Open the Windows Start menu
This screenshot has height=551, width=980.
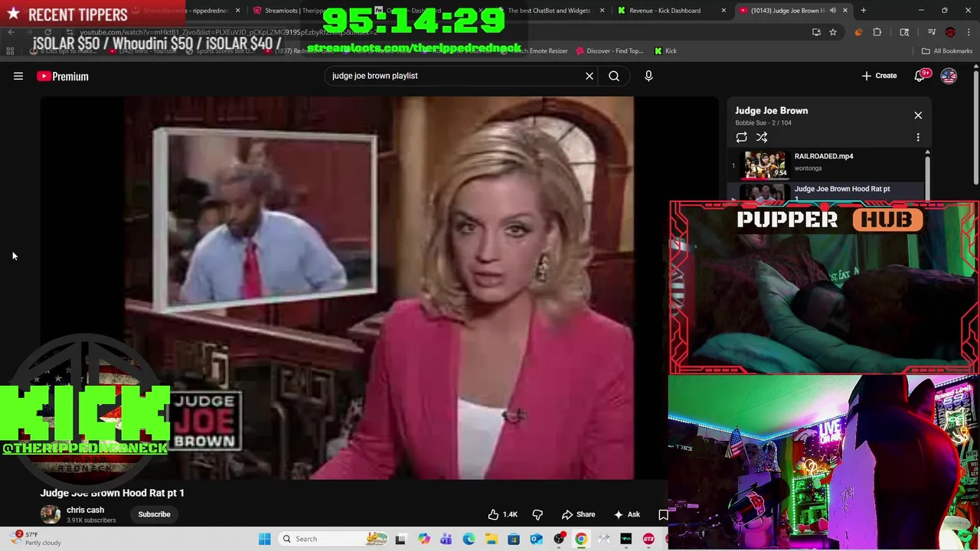pyautogui.click(x=264, y=539)
